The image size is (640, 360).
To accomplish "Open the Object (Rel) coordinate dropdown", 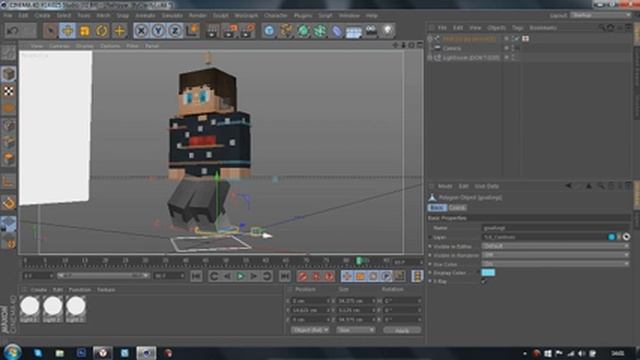I will coord(310,330).
